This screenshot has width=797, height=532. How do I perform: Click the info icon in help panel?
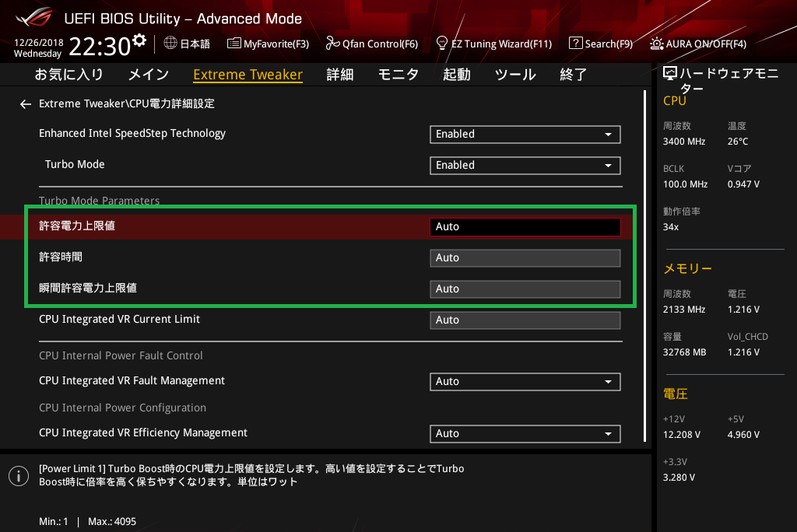click(19, 475)
